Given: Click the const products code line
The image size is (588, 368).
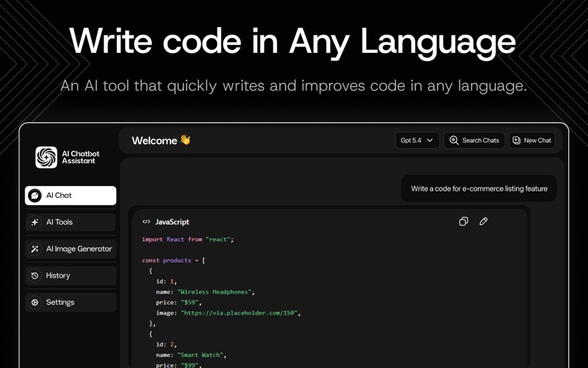Looking at the screenshot, I should (173, 261).
